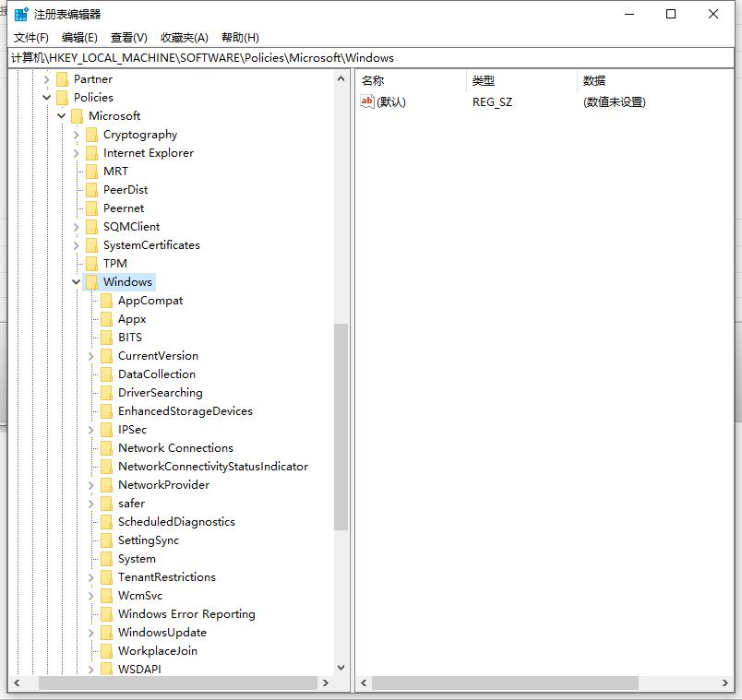Sort values by the 名称 column header
This screenshot has width=742, height=700.
411,81
